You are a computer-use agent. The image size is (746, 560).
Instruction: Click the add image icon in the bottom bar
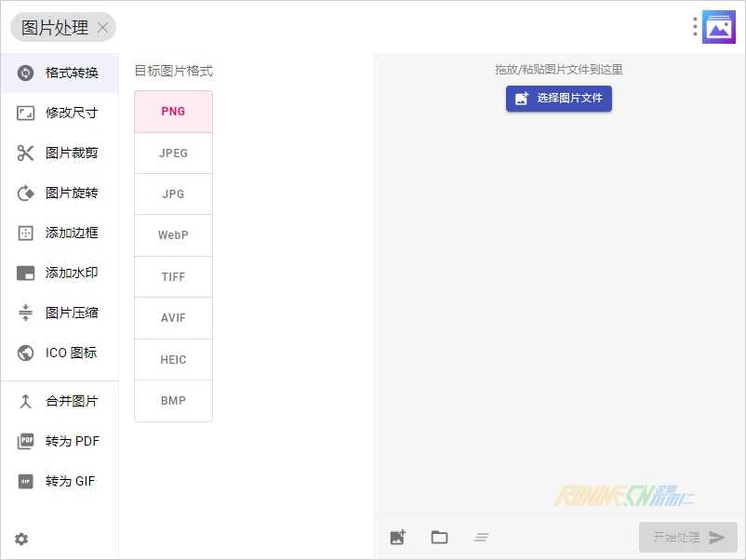(398, 537)
